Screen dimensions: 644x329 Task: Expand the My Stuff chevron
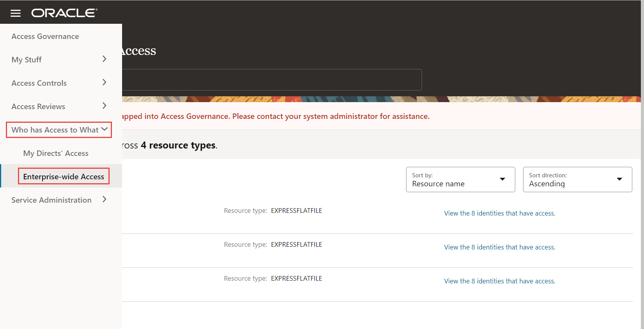[104, 59]
